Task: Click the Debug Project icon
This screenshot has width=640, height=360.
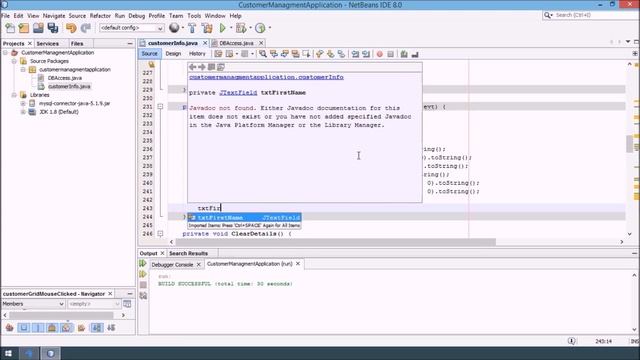Action: [241, 28]
